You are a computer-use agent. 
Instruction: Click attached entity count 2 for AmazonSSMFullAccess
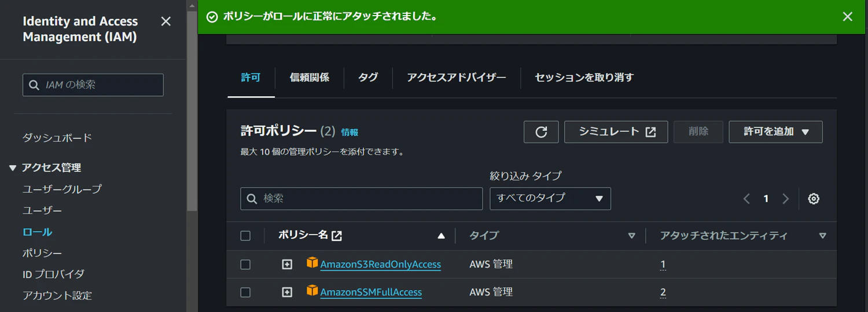663,292
